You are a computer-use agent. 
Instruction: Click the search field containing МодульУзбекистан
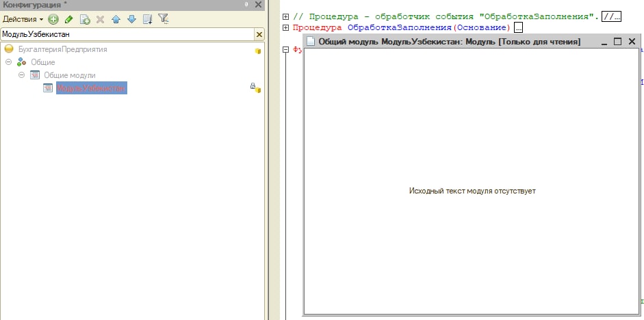click(x=127, y=34)
